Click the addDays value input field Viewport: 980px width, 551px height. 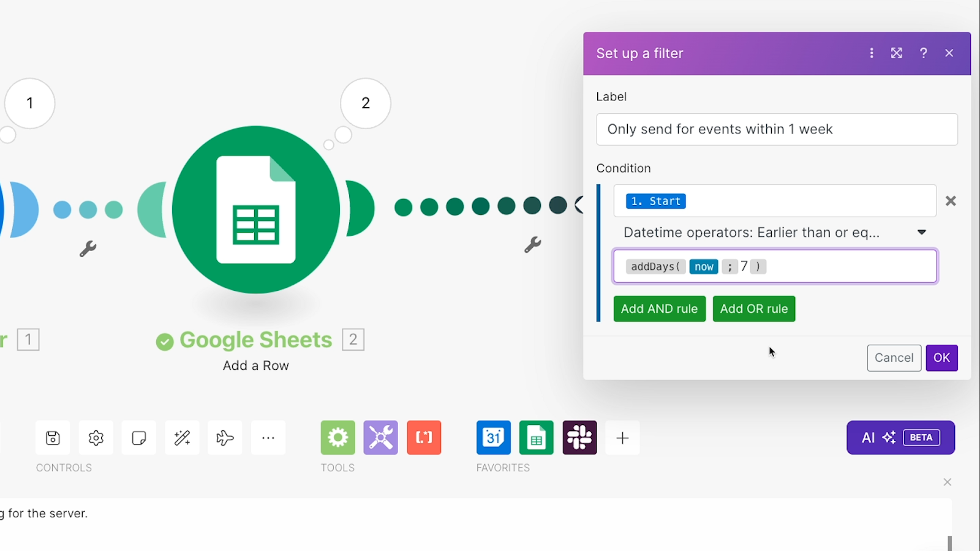(775, 266)
